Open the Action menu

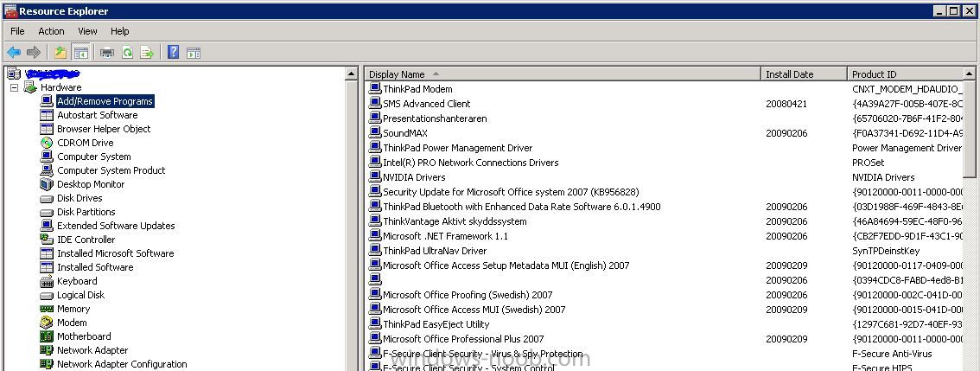coord(51,31)
